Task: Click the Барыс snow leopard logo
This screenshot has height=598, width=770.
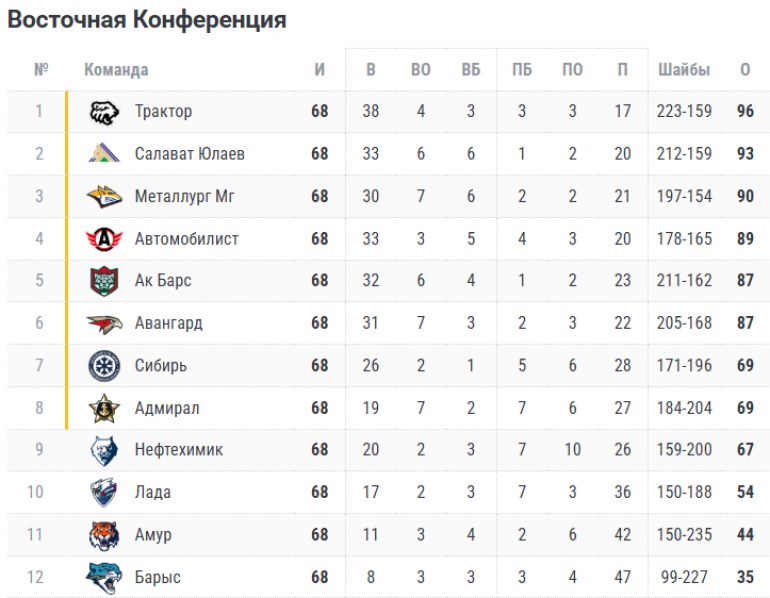Action: click(104, 578)
